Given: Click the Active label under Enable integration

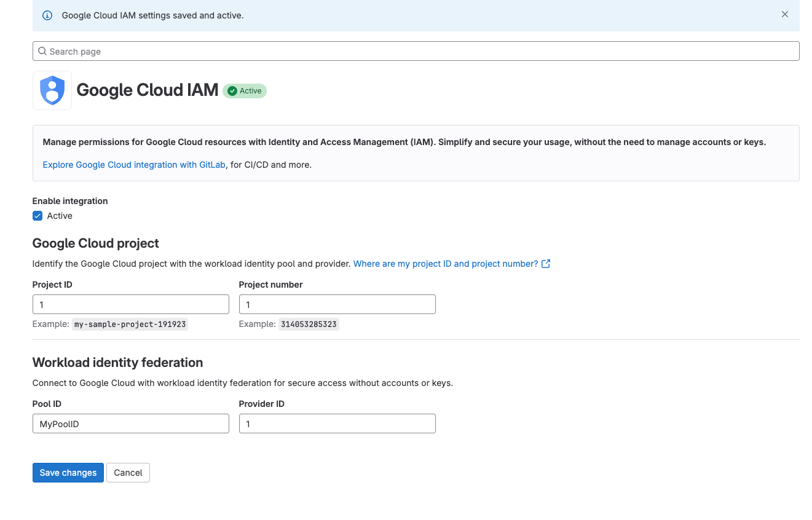Looking at the screenshot, I should 60,216.
